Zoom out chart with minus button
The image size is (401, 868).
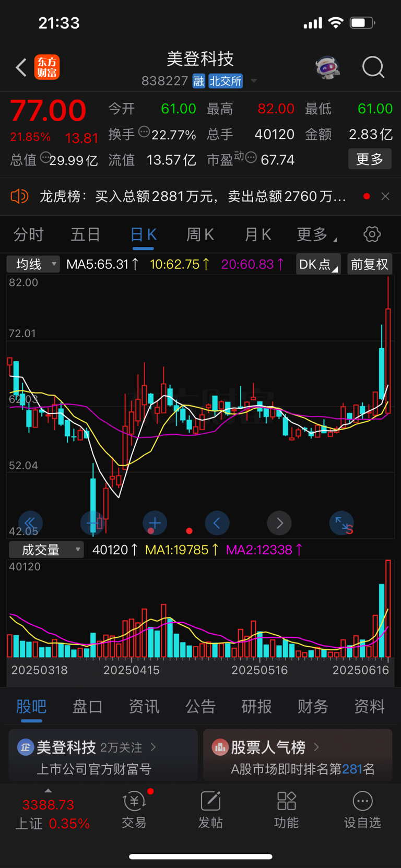click(x=92, y=523)
